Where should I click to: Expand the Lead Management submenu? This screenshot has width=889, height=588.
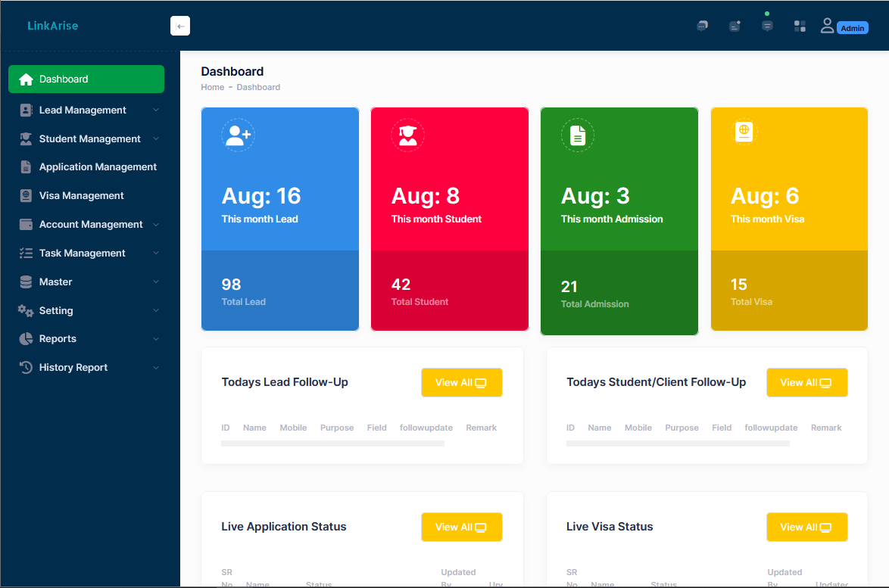155,110
